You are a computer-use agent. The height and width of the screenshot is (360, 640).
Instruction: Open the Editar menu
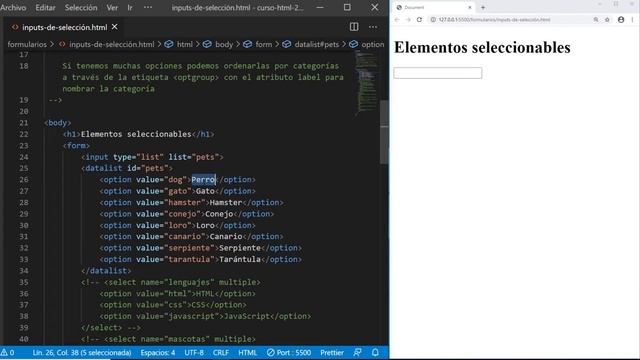(x=45, y=7)
